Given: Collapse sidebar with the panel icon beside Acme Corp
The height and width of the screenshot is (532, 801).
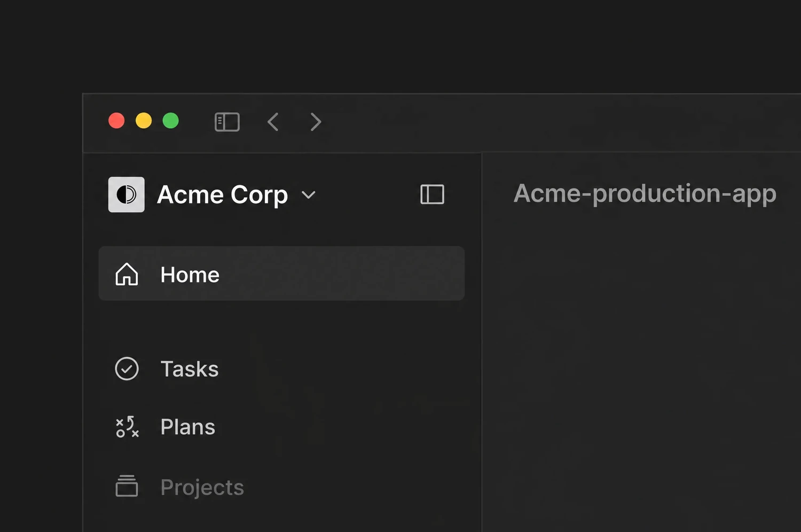Looking at the screenshot, I should [432, 194].
